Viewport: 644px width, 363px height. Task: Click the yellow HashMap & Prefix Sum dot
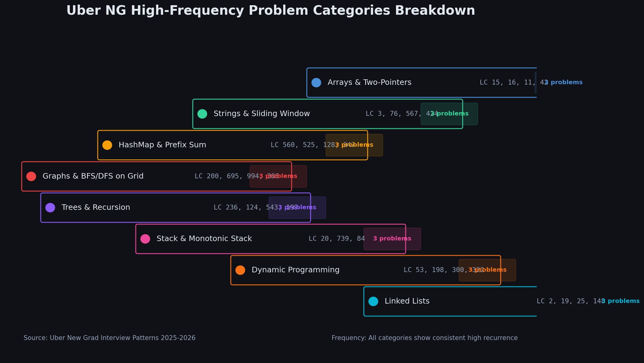107,145
